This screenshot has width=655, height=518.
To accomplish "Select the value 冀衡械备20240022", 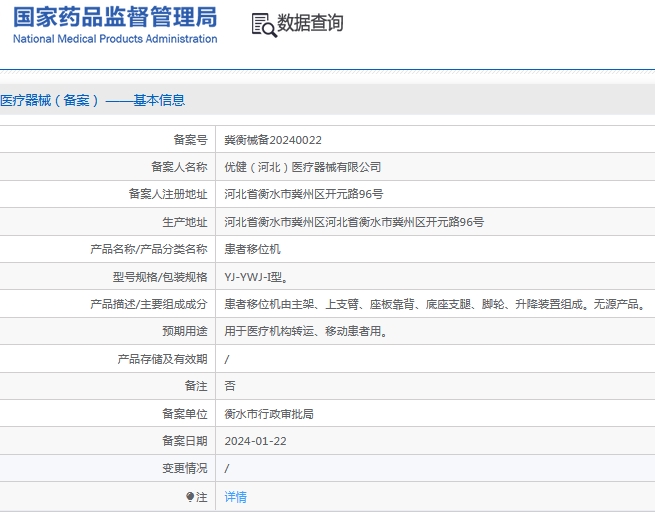I will [x=273, y=140].
